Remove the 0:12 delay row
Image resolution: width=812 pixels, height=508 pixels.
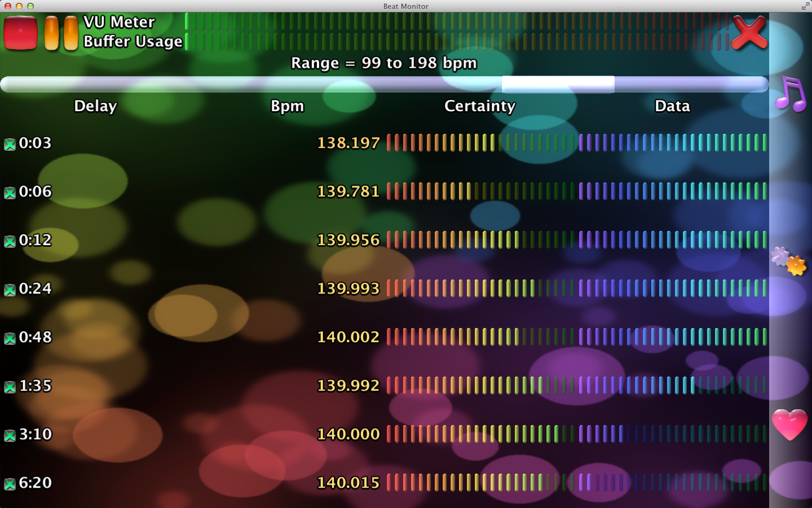coord(10,242)
